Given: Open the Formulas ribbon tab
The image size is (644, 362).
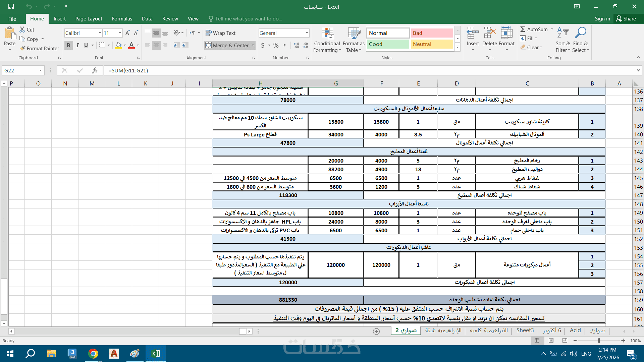Looking at the screenshot, I should pyautogui.click(x=122, y=19).
